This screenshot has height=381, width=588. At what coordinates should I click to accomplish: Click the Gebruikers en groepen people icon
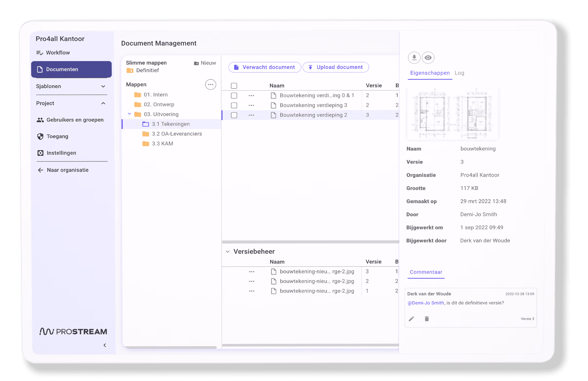pyautogui.click(x=40, y=120)
